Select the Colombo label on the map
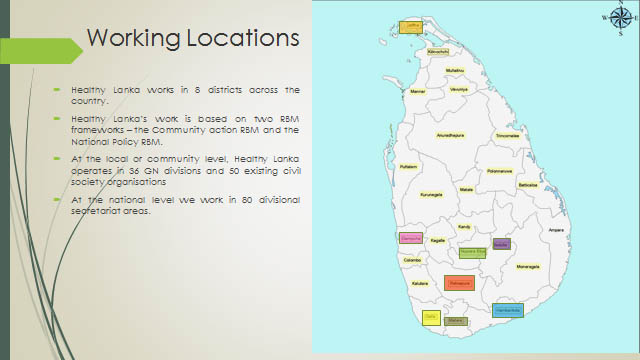 click(x=412, y=260)
